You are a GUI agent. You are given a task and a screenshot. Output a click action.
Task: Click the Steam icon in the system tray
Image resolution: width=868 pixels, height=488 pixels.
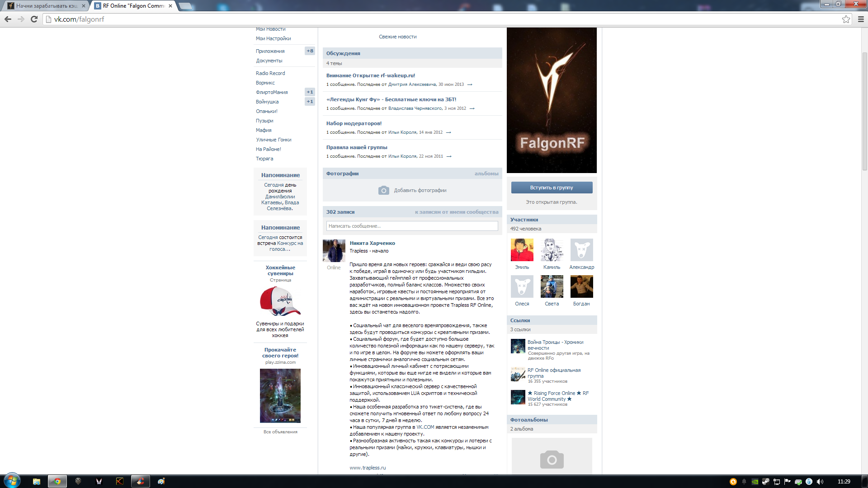[x=766, y=482]
